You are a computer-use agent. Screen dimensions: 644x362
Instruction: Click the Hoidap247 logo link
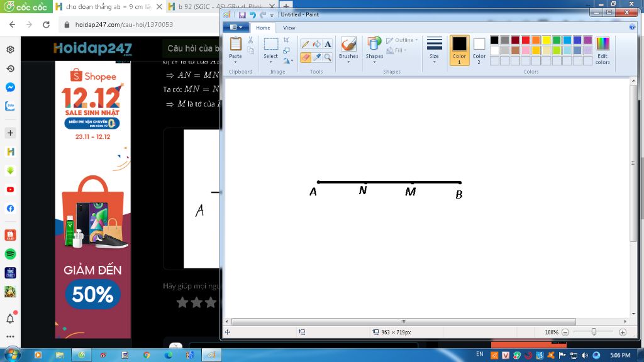point(92,49)
